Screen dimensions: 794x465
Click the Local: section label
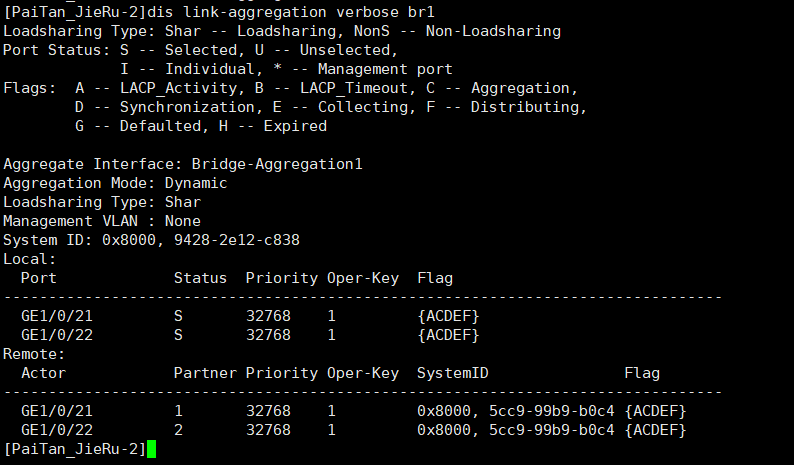(30, 259)
